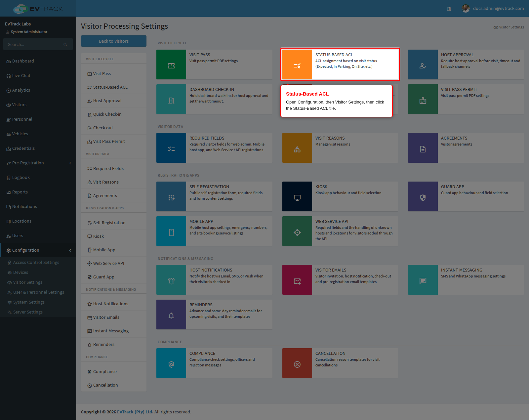Image resolution: width=529 pixels, height=420 pixels.
Task: Open the docs.admin@evtrack.com user menu
Action: click(493, 8)
